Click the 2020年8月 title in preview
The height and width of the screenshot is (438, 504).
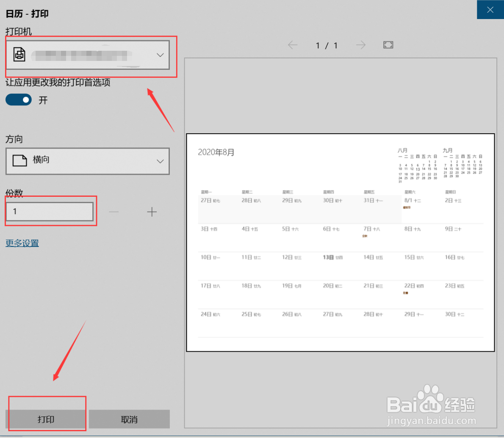click(x=216, y=152)
